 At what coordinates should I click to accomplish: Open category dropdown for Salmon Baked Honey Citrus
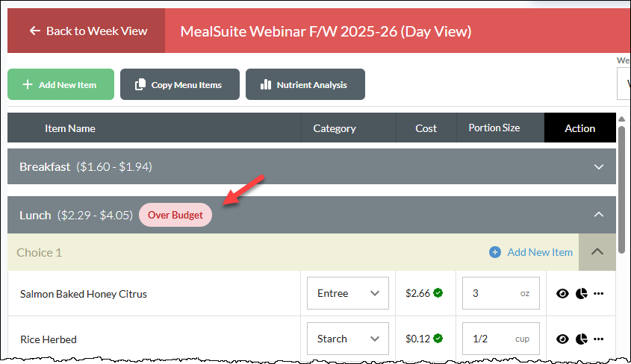tap(348, 293)
